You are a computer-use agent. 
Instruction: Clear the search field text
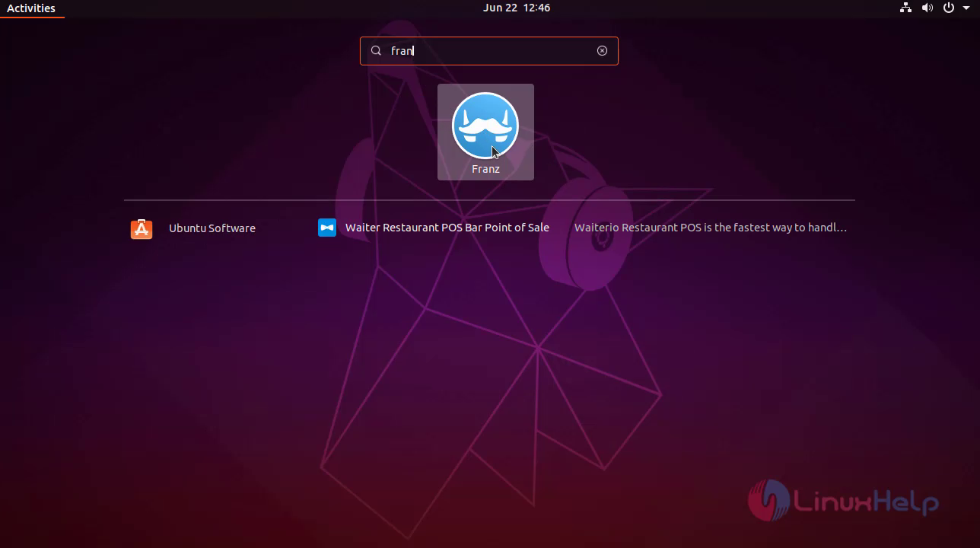pos(602,51)
